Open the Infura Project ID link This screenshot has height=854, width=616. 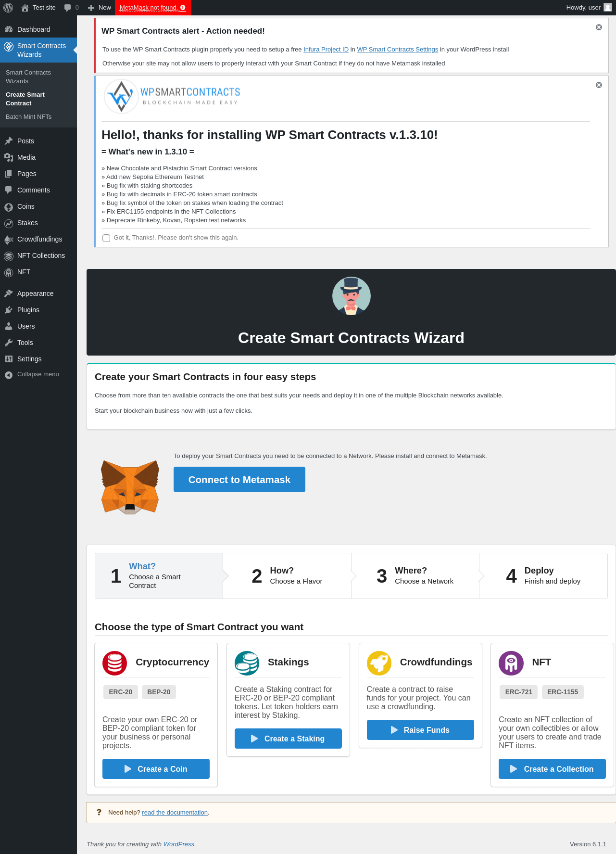(x=326, y=50)
